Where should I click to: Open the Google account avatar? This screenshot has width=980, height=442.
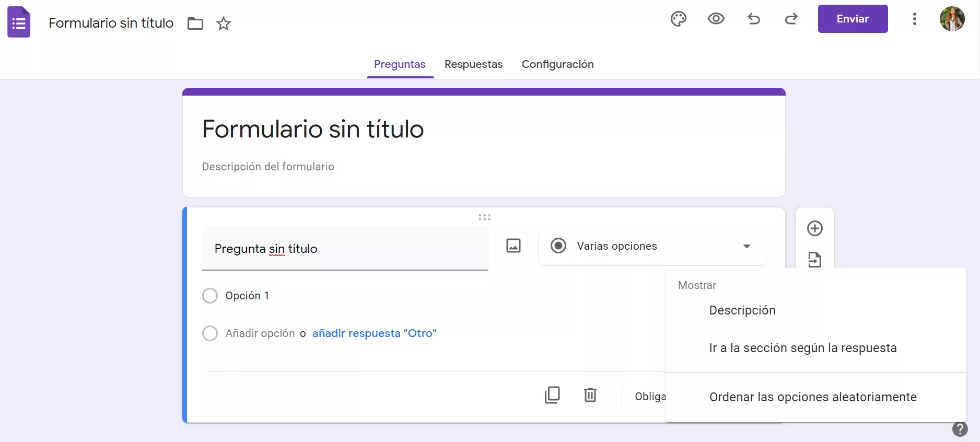point(952,19)
